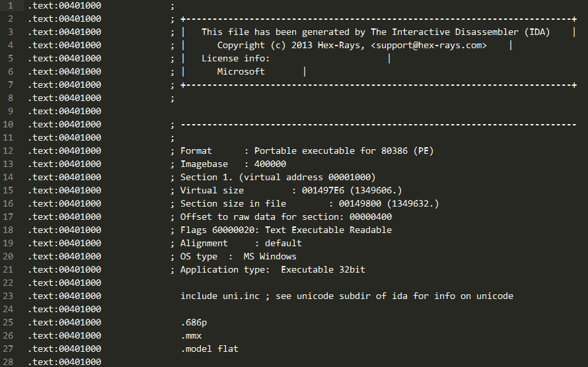The height and width of the screenshot is (367, 588).
Task: Click the '.mmx' directive line
Action: (191, 335)
